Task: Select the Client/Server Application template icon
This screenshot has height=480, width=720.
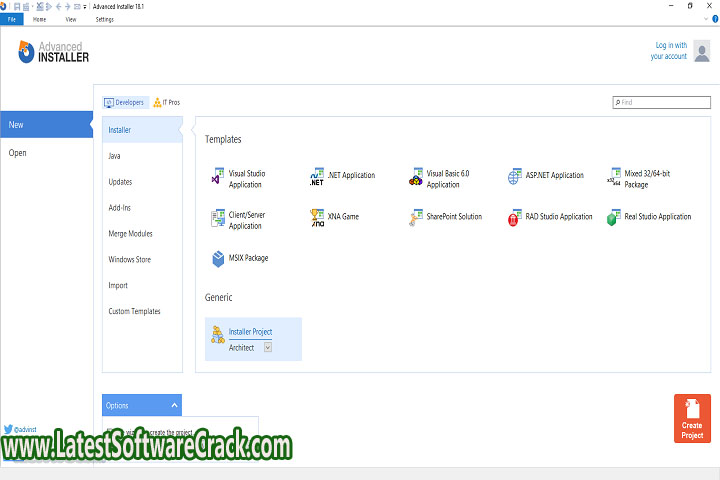Action: click(x=217, y=218)
